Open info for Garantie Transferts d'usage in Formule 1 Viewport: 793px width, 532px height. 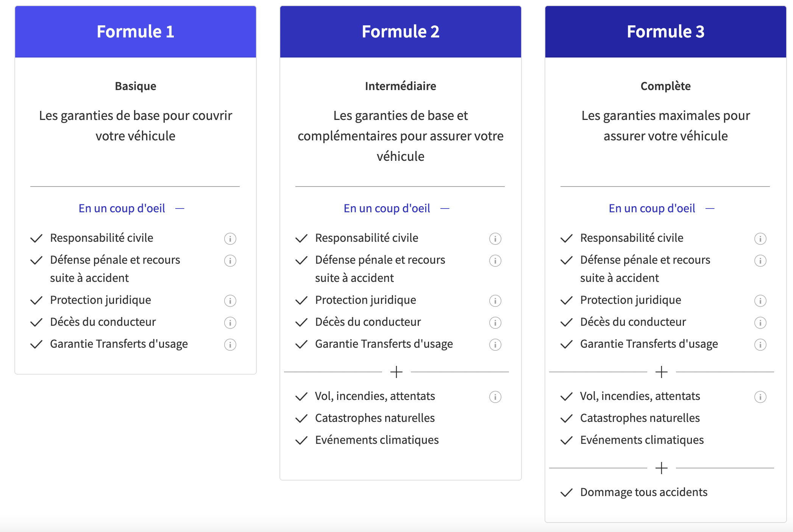pyautogui.click(x=229, y=345)
